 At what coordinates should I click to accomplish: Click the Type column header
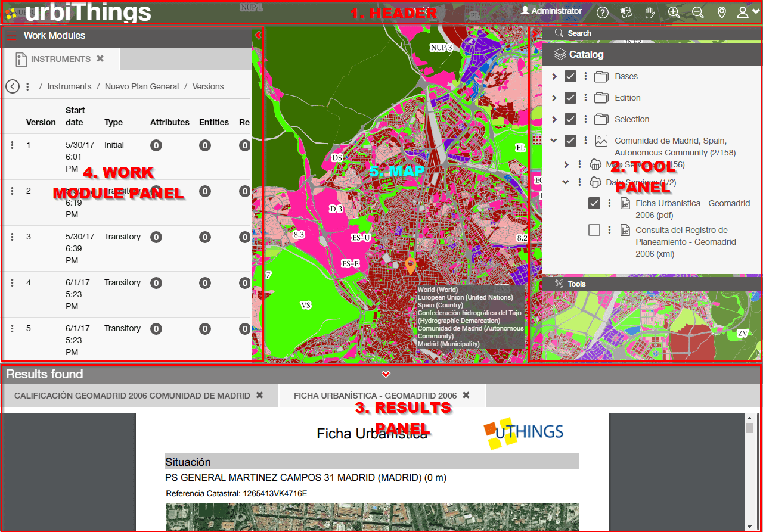(113, 122)
